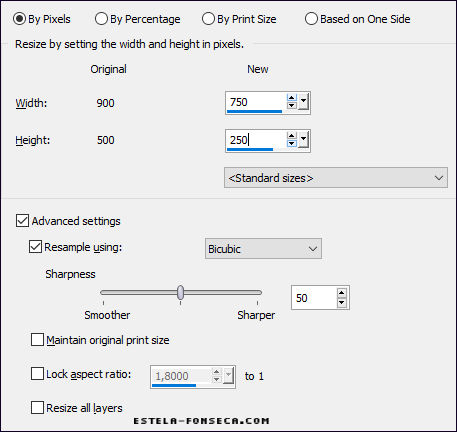
Task: Click the Width spinner down arrow
Action: tap(292, 105)
